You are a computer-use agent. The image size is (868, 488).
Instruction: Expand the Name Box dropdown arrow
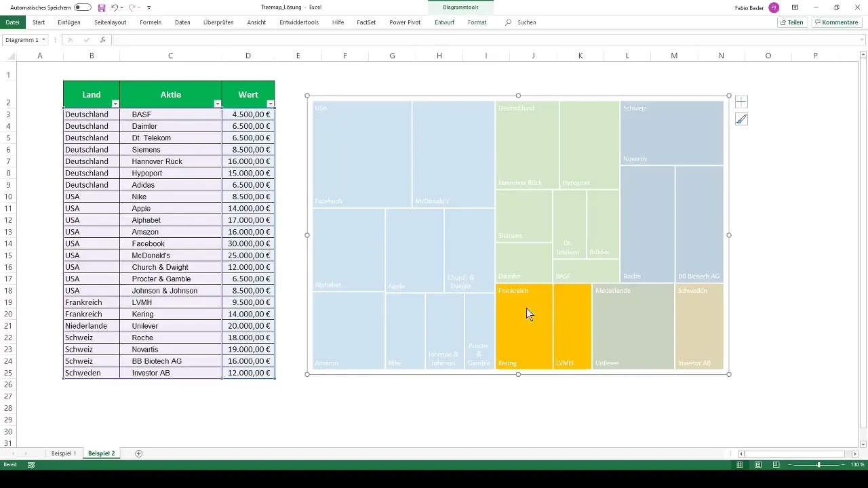click(43, 40)
